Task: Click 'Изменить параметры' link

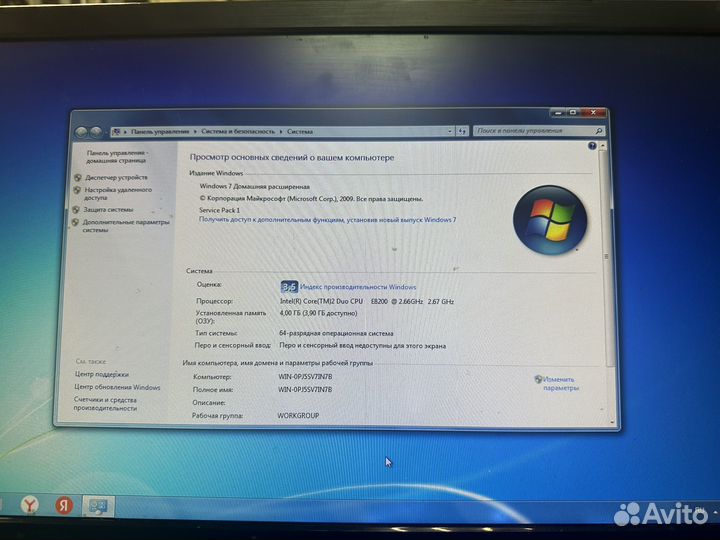Action: coord(560,383)
